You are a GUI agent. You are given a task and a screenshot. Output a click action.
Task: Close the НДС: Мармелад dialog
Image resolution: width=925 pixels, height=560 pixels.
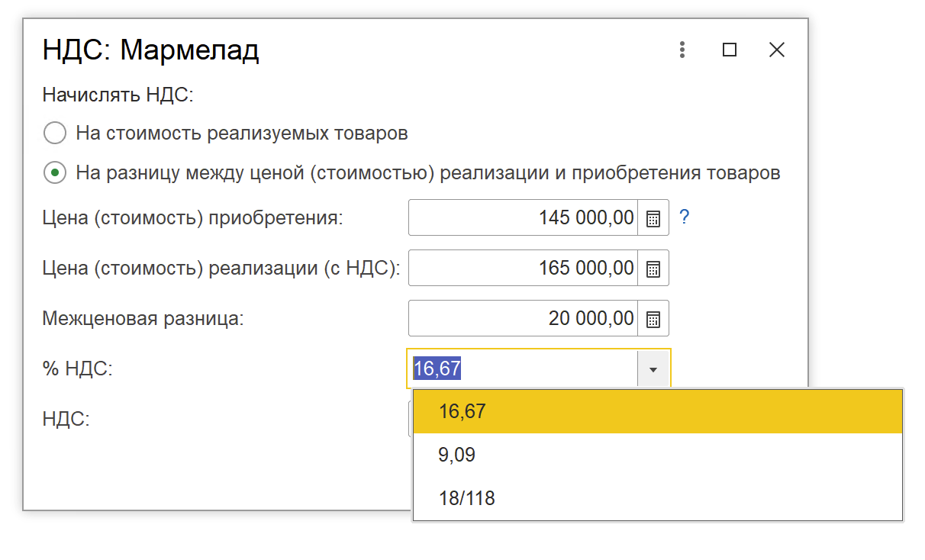click(x=776, y=50)
